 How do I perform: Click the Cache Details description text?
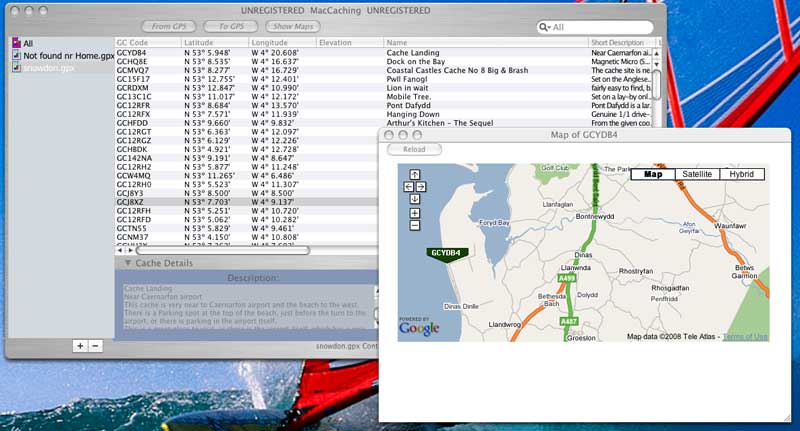(x=247, y=307)
